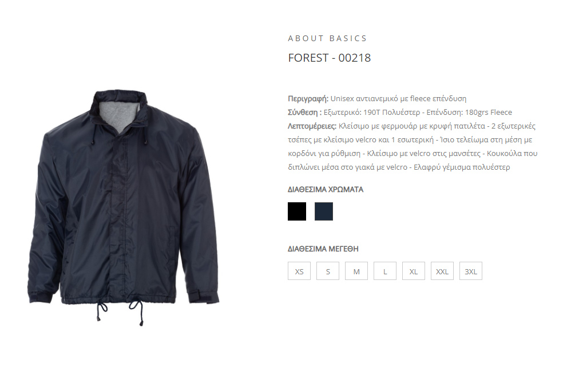Choose size XL

(413, 271)
